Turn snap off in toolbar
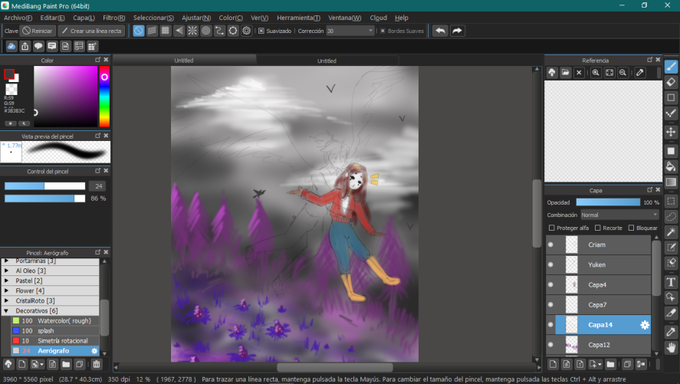The height and width of the screenshot is (384, 680). (x=138, y=31)
